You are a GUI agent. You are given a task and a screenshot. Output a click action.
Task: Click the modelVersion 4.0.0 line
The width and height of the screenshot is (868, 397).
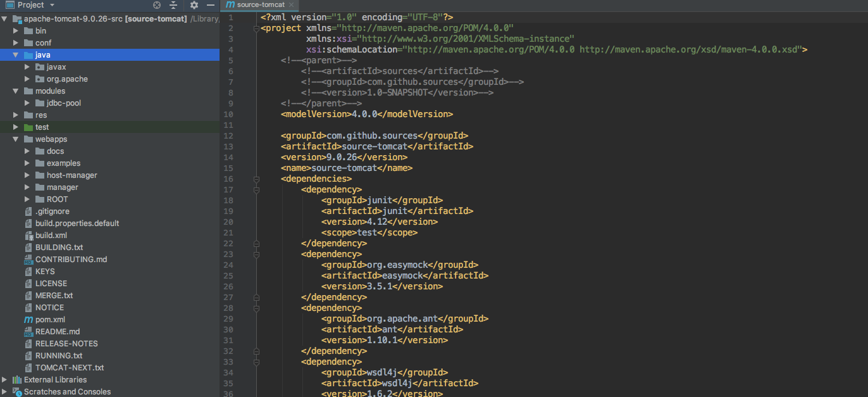[x=367, y=114]
